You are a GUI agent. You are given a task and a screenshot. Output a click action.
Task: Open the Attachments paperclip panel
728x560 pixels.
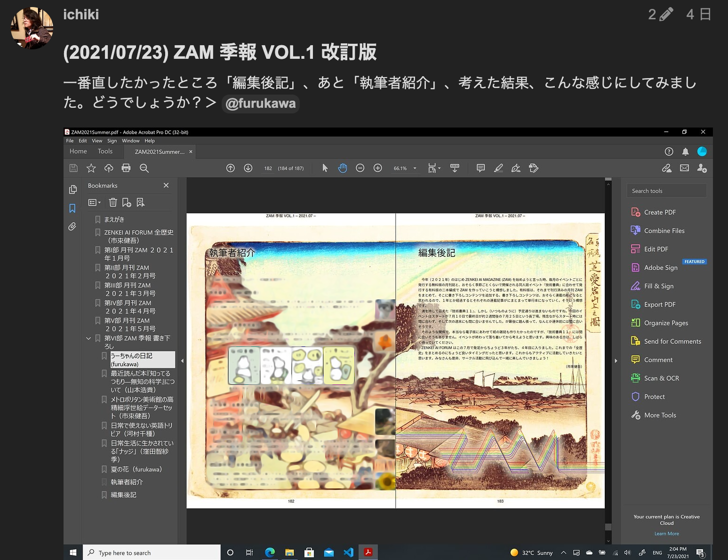click(72, 226)
